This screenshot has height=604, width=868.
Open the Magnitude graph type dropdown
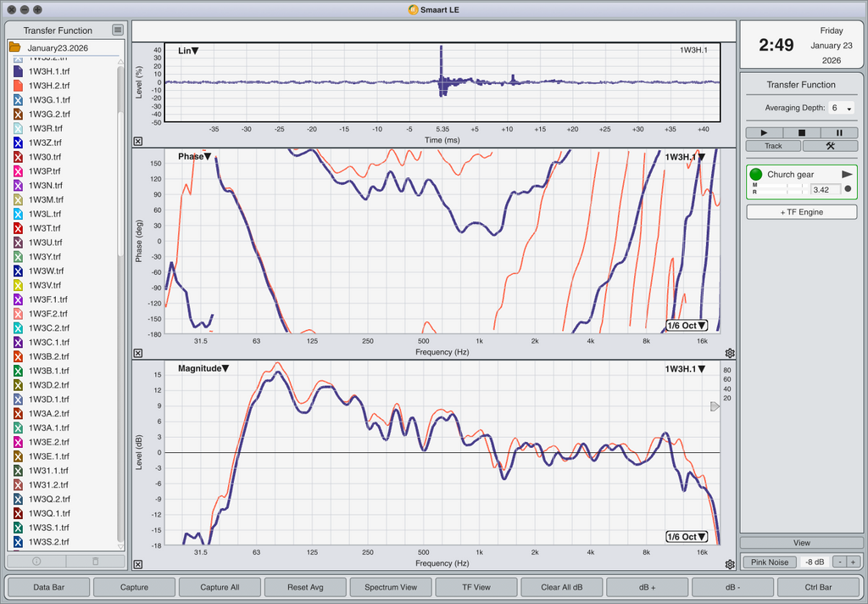203,369
